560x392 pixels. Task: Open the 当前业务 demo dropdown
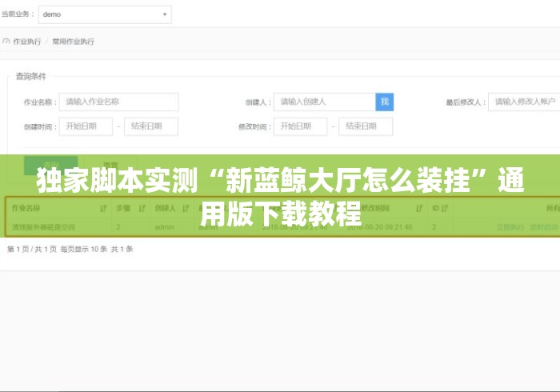click(x=105, y=14)
